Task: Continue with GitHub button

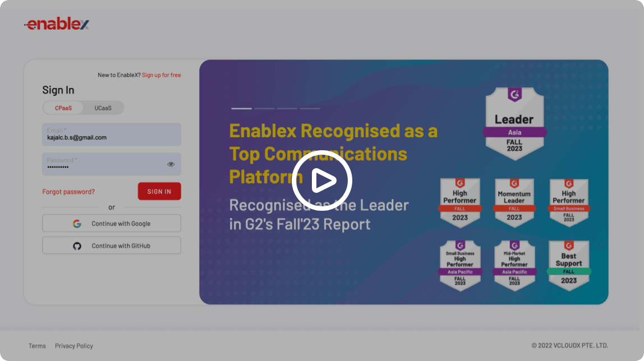Action: coord(112,246)
